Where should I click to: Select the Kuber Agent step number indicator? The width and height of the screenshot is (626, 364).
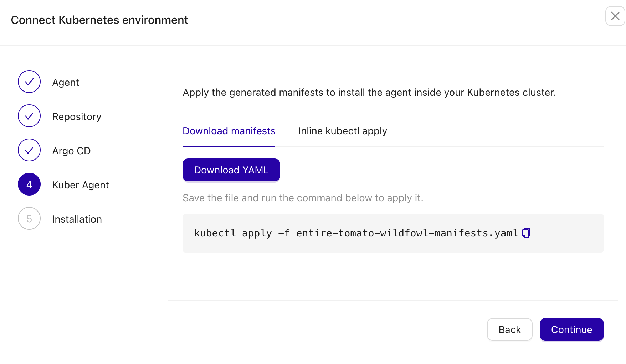(29, 184)
